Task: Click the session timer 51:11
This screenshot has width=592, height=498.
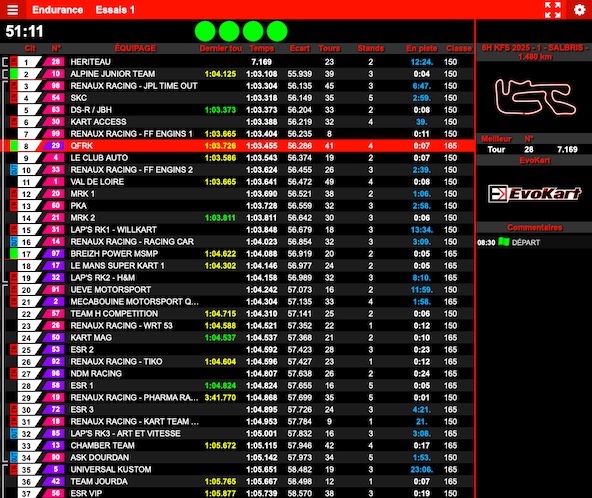Action: [x=25, y=31]
